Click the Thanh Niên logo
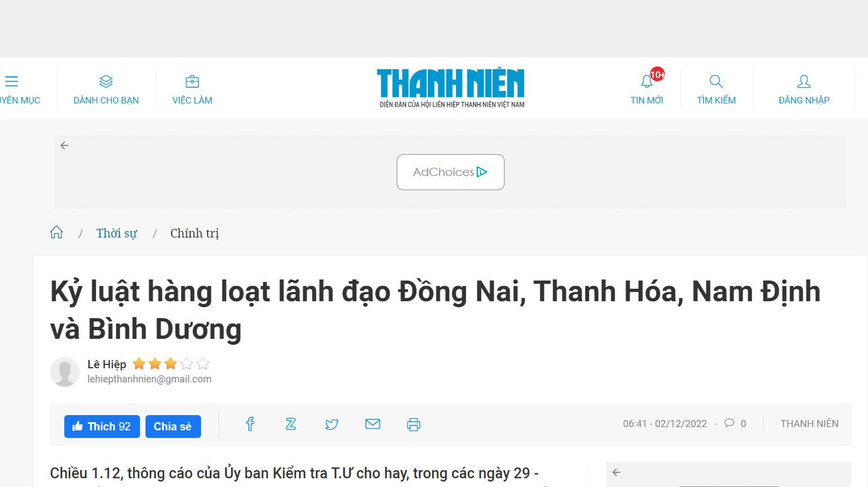The width and height of the screenshot is (868, 487). tap(451, 88)
